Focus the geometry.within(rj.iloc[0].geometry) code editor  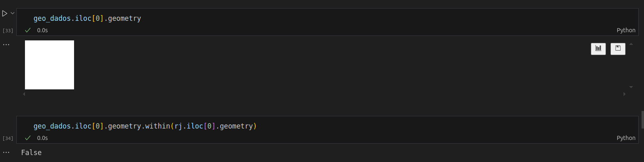pyautogui.click(x=327, y=126)
